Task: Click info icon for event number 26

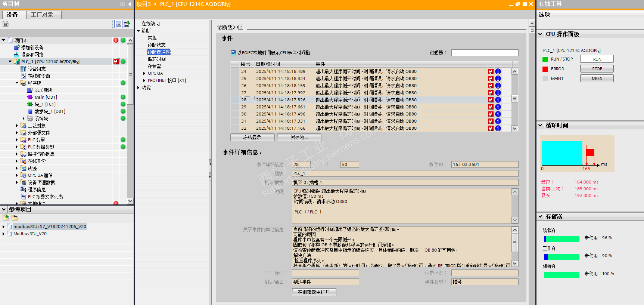Action: point(498,86)
